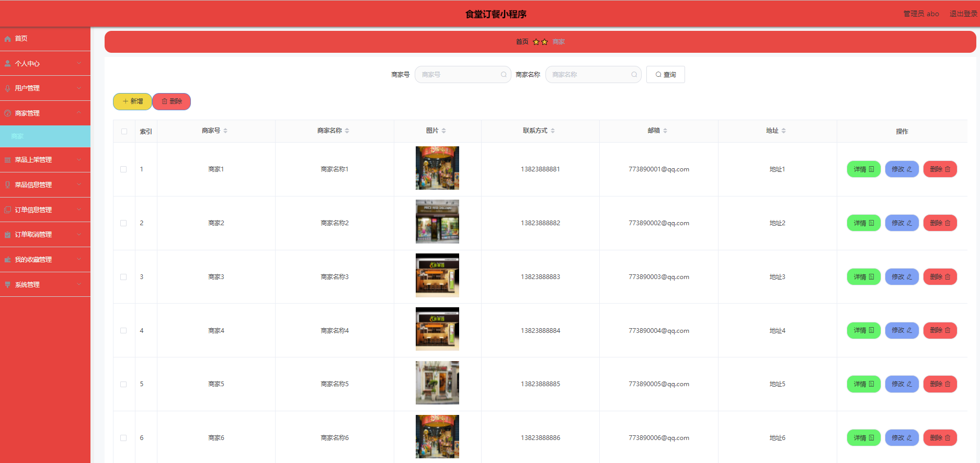
Task: Open 详情 details for 商家1
Action: (x=863, y=169)
